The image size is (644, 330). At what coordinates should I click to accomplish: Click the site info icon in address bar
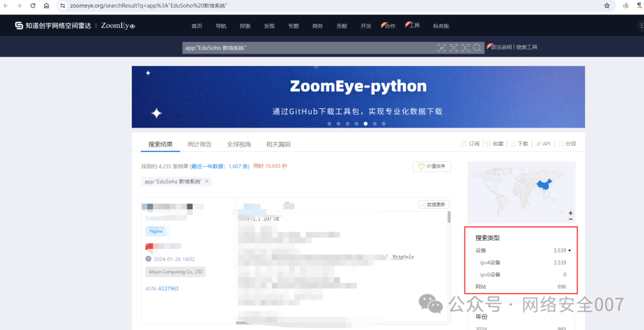pyautogui.click(x=63, y=6)
